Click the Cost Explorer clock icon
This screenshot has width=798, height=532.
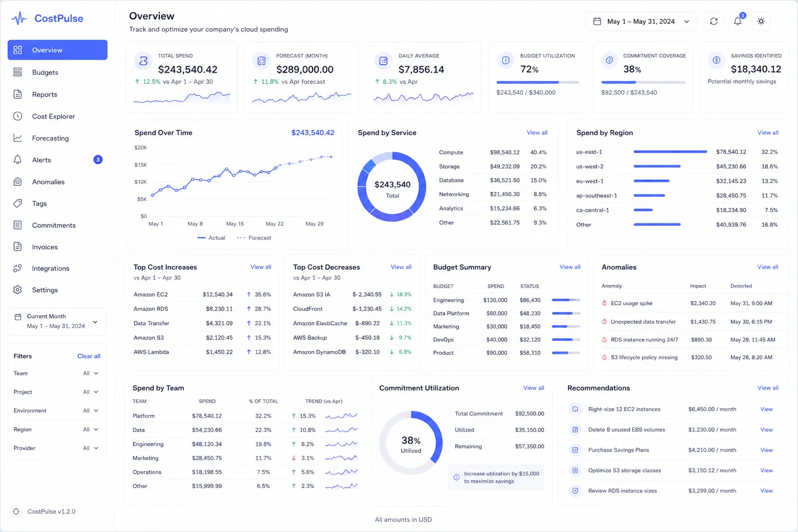18,116
